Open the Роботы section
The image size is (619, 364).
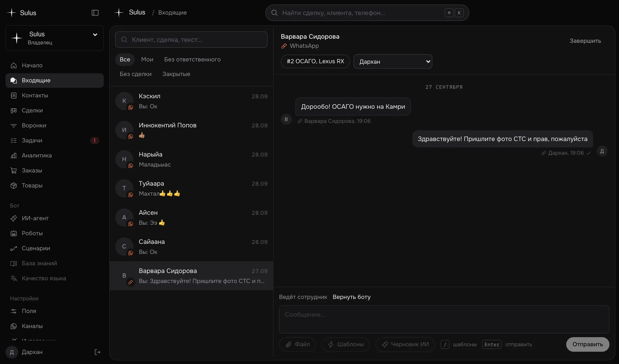click(54, 233)
